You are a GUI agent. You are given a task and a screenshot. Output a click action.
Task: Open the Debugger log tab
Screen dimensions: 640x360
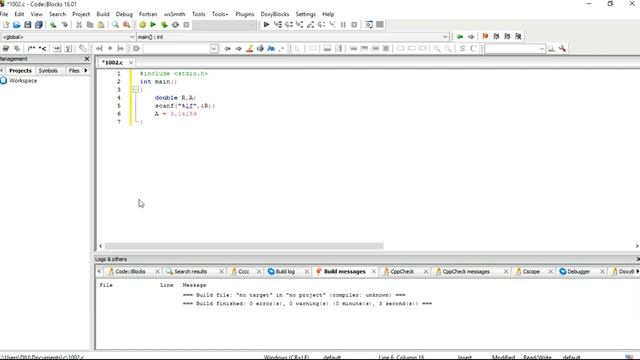tap(578, 271)
